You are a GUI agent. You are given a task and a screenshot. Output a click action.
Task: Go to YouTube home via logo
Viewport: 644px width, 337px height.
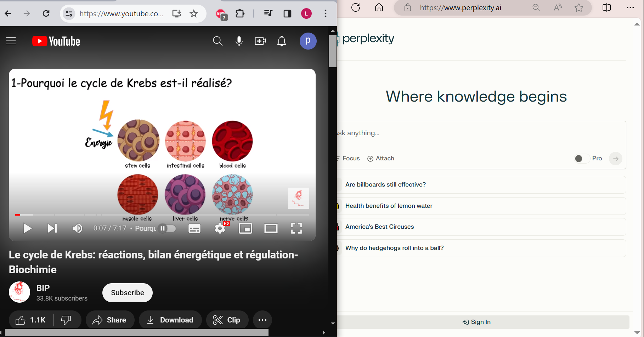click(x=56, y=41)
